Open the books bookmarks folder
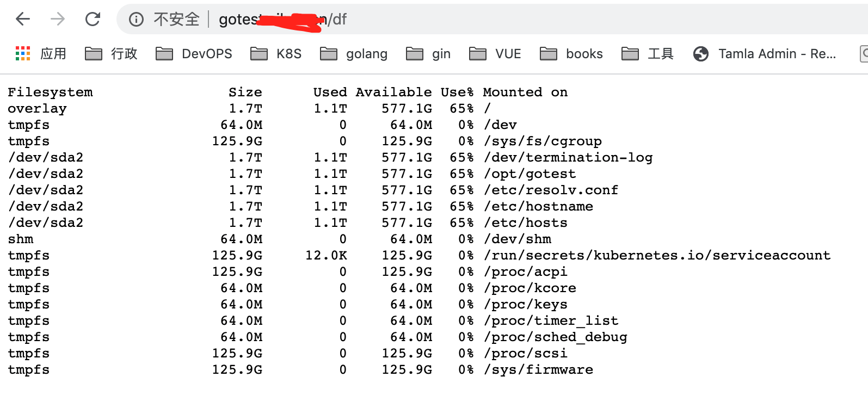Screen dimensions: 868x420 point(571,53)
